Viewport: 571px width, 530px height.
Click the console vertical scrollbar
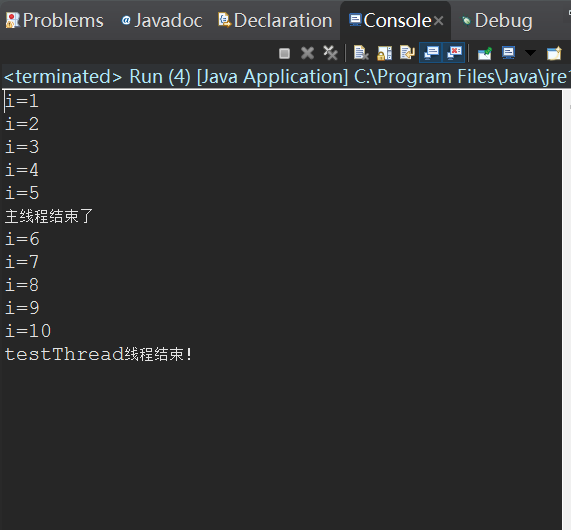click(566, 310)
